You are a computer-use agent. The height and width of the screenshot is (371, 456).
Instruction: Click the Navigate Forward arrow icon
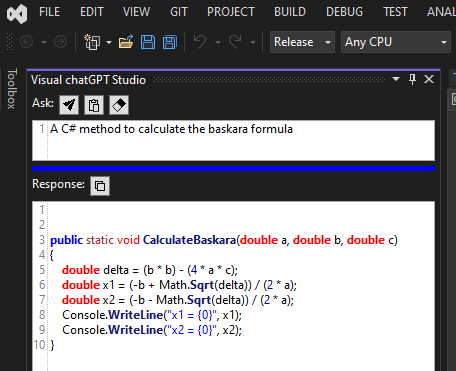tap(60, 42)
